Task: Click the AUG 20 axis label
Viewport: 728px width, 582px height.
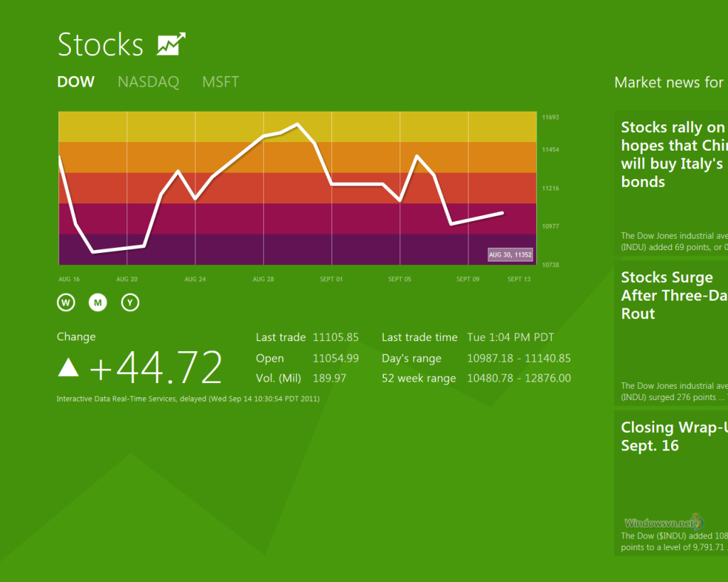Action: 127,279
